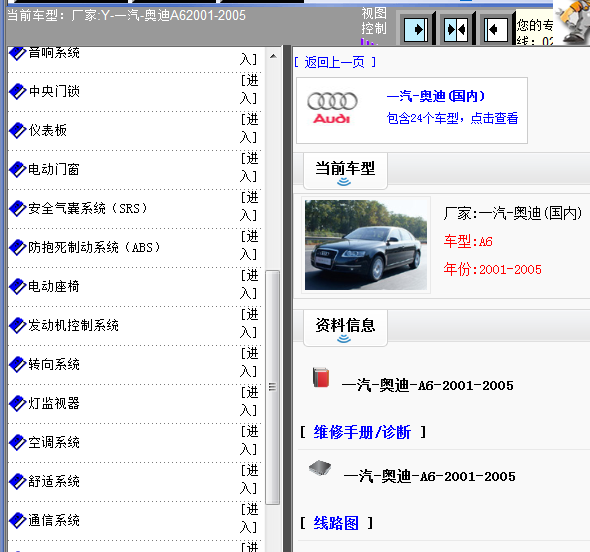This screenshot has height=552, width=590.
Task: Click 当前车型 header text at top
Action: 126,15
